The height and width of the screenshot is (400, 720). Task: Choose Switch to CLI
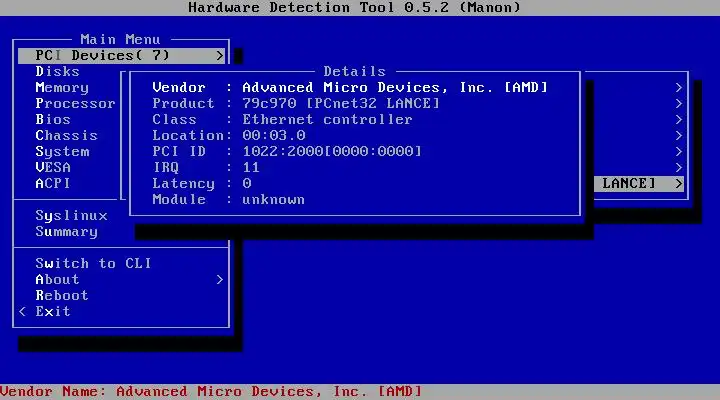[93, 264]
